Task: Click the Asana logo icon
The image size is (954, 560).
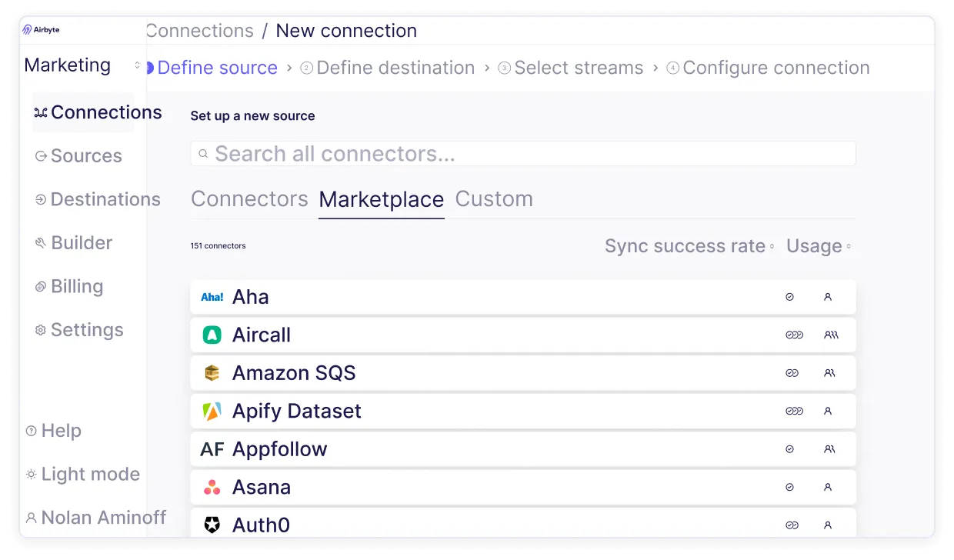Action: (212, 488)
